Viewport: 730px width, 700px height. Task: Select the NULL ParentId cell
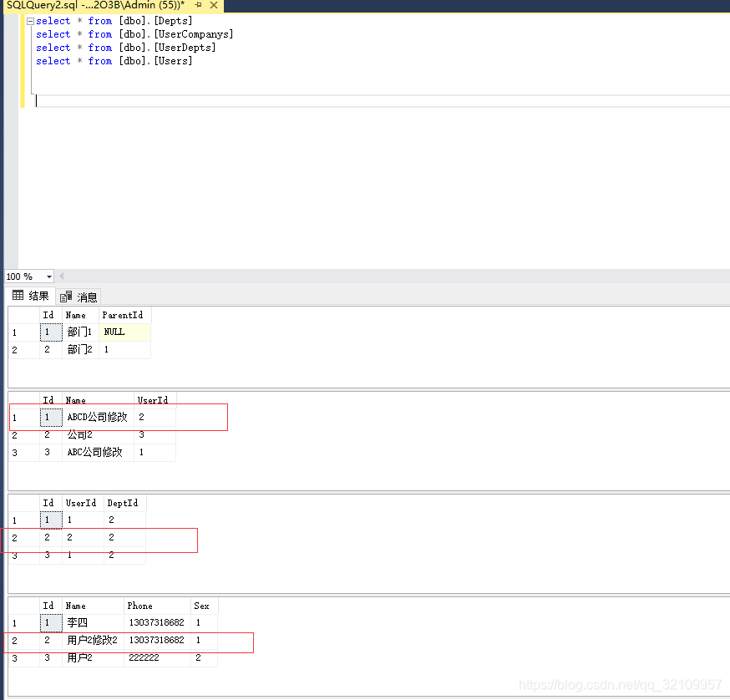[124, 332]
